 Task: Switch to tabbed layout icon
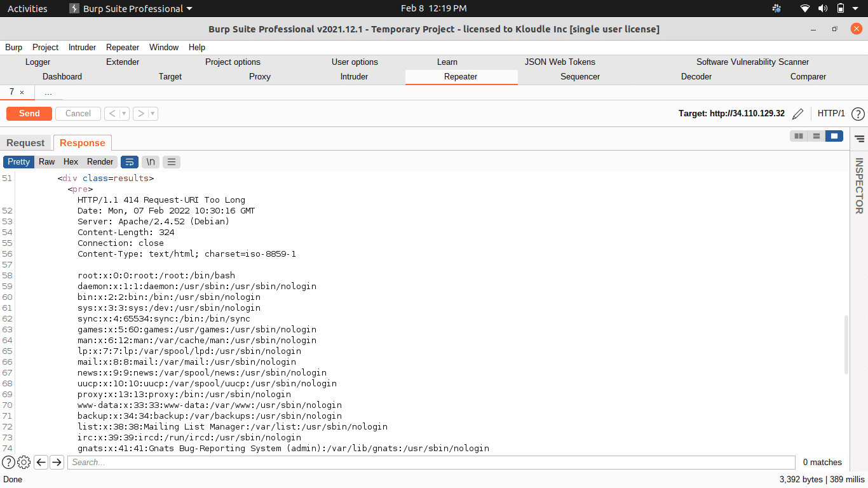[x=834, y=136]
